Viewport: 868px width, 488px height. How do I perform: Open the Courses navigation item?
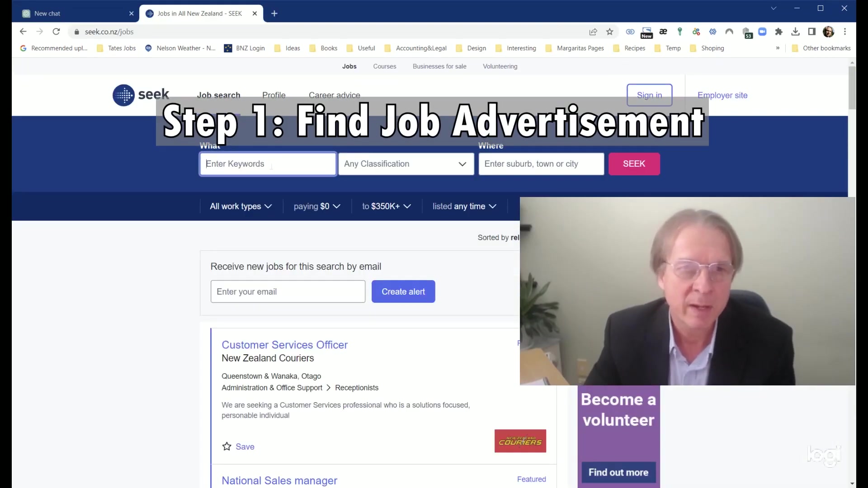(x=385, y=66)
